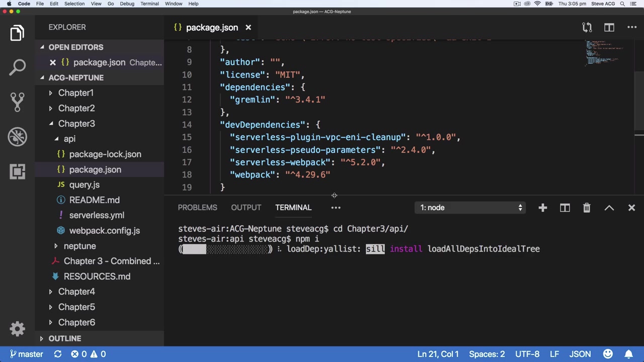Kill terminal with trash icon
644x362 pixels.
pos(587,208)
